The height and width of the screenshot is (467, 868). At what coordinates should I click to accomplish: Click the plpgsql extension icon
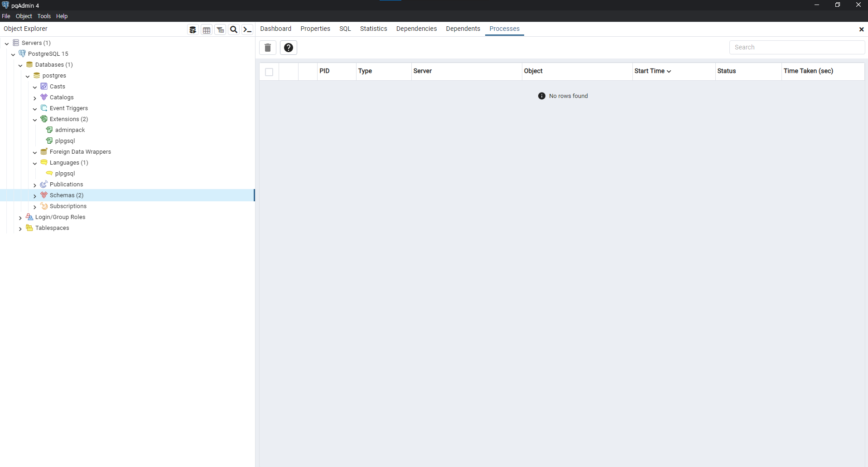point(49,141)
